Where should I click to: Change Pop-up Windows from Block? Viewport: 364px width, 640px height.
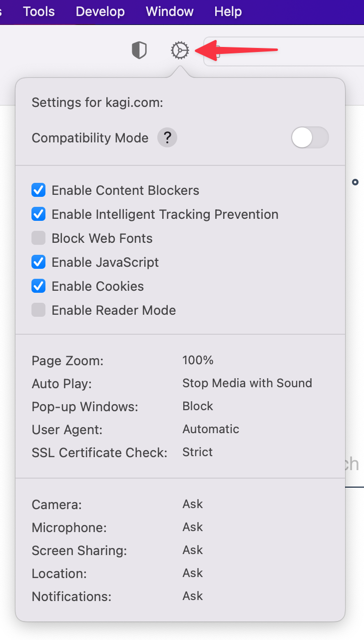[197, 406]
